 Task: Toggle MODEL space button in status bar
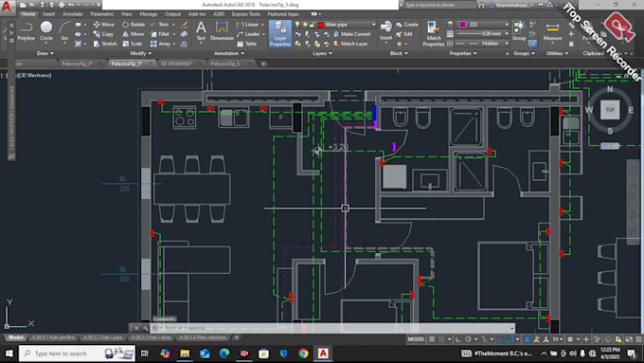[416, 339]
